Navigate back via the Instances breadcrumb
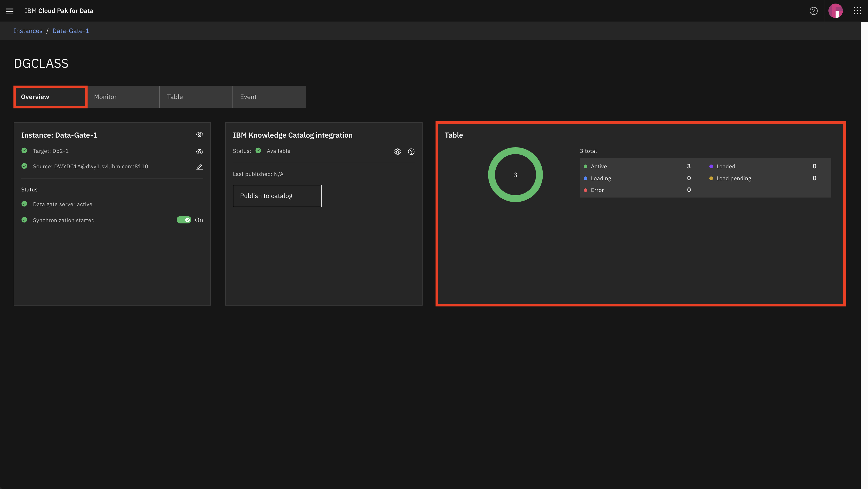868x489 pixels. coord(28,31)
